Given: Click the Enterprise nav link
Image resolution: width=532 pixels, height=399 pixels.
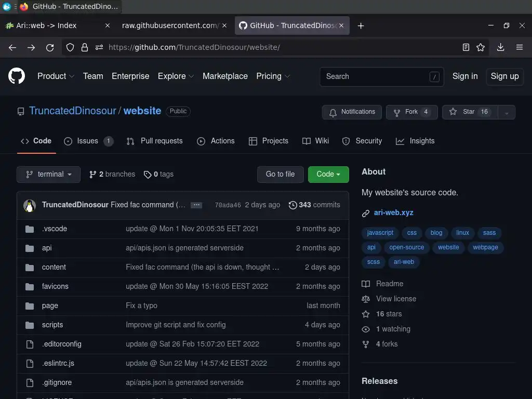Looking at the screenshot, I should [130, 76].
